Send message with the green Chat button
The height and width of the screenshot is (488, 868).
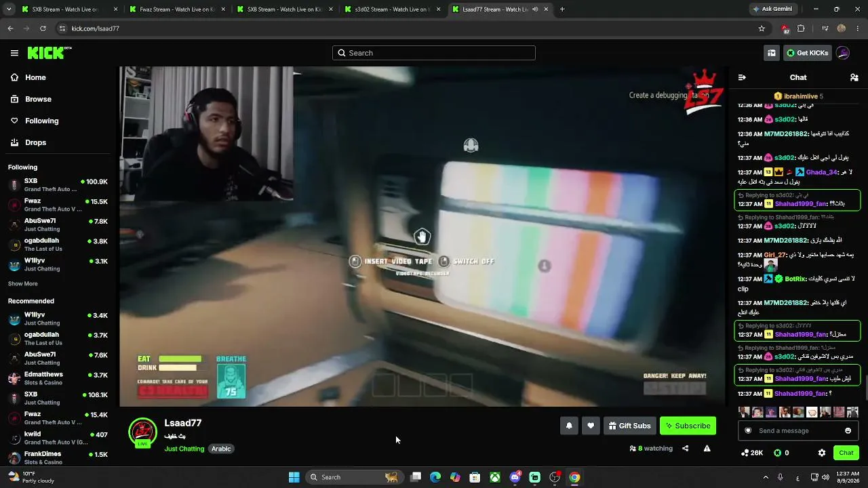846,453
